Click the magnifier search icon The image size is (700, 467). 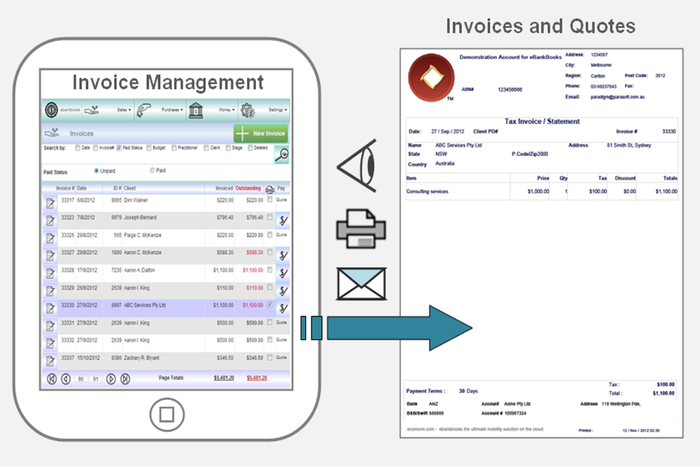(x=282, y=153)
